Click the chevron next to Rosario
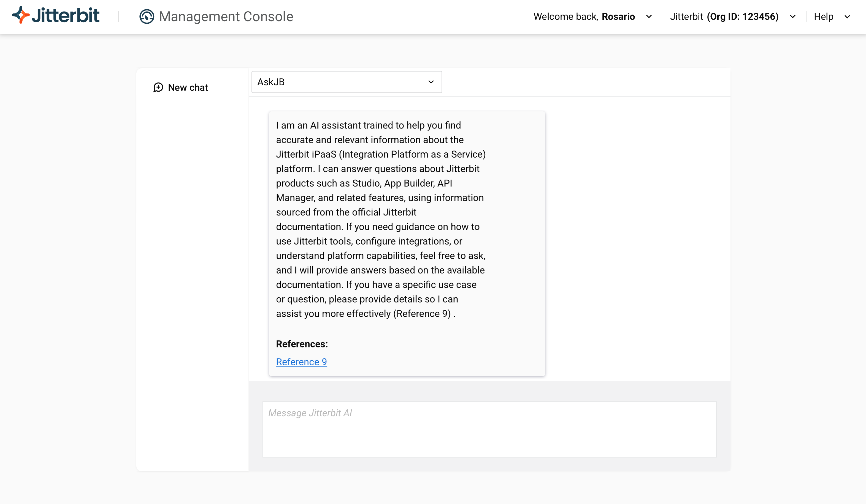The height and width of the screenshot is (504, 866). [x=649, y=17]
